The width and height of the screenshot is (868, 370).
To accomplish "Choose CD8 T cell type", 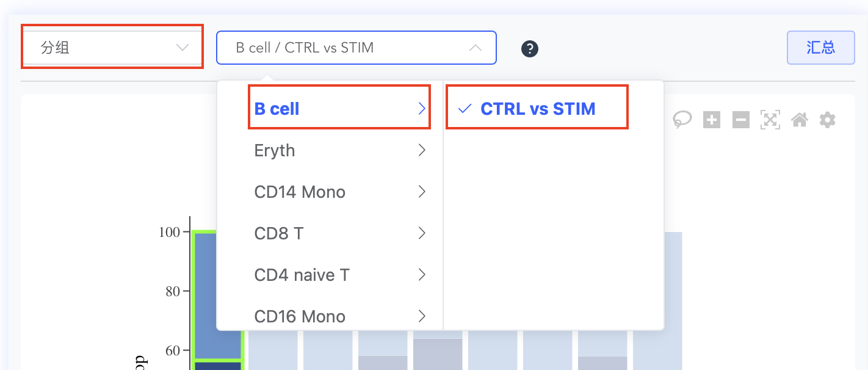I will pos(330,233).
